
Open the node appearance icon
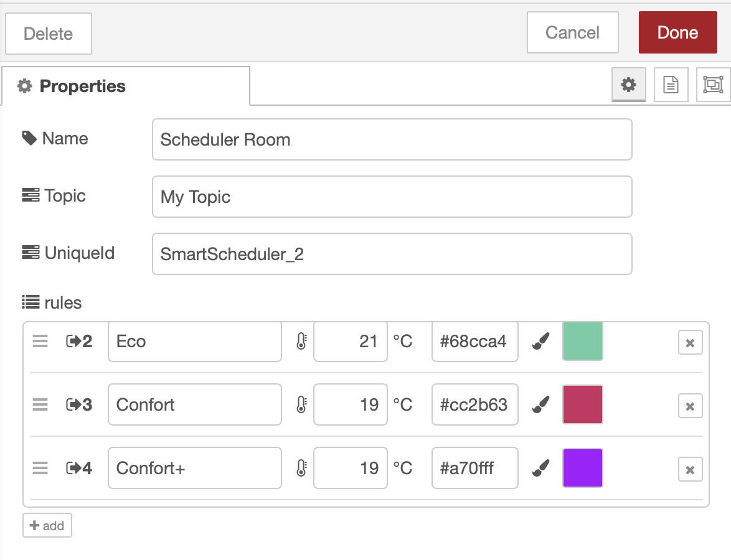712,85
